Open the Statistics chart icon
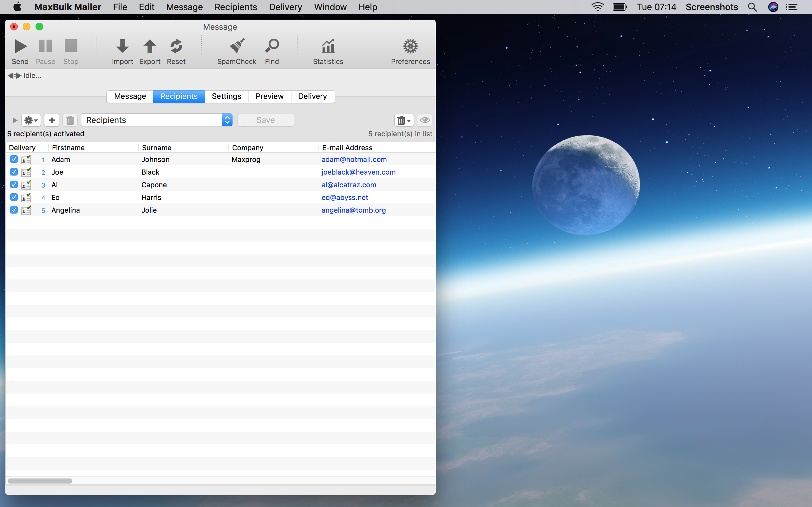The image size is (812, 507). pyautogui.click(x=328, y=46)
